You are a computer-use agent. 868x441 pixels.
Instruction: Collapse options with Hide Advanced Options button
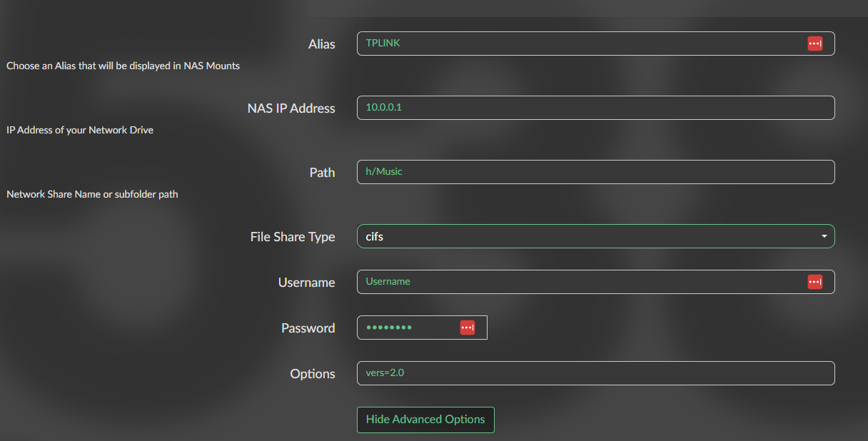point(425,420)
